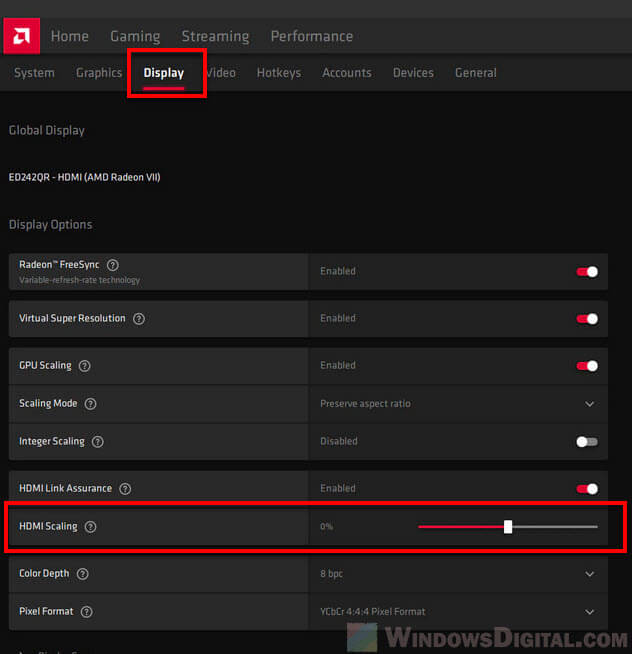Select Display settings tab
The image size is (632, 654).
tap(164, 73)
